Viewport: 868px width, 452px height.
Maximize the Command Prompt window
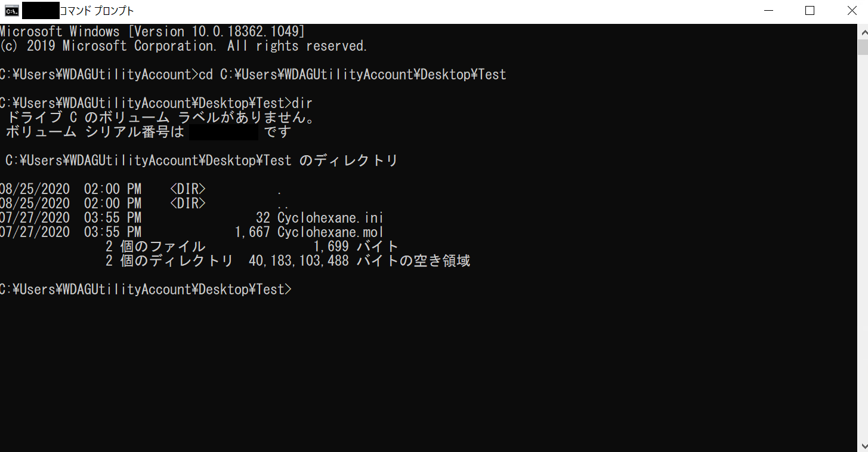pos(810,11)
